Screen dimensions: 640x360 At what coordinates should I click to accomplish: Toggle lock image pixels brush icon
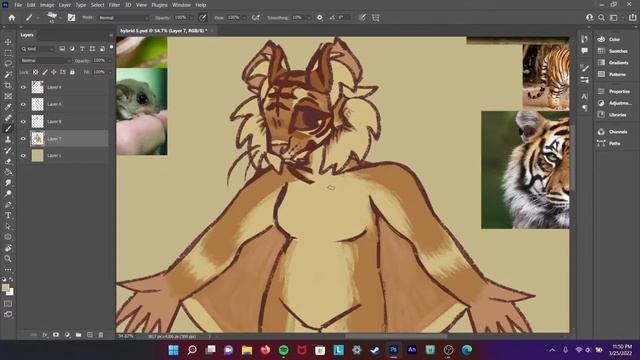(45, 72)
